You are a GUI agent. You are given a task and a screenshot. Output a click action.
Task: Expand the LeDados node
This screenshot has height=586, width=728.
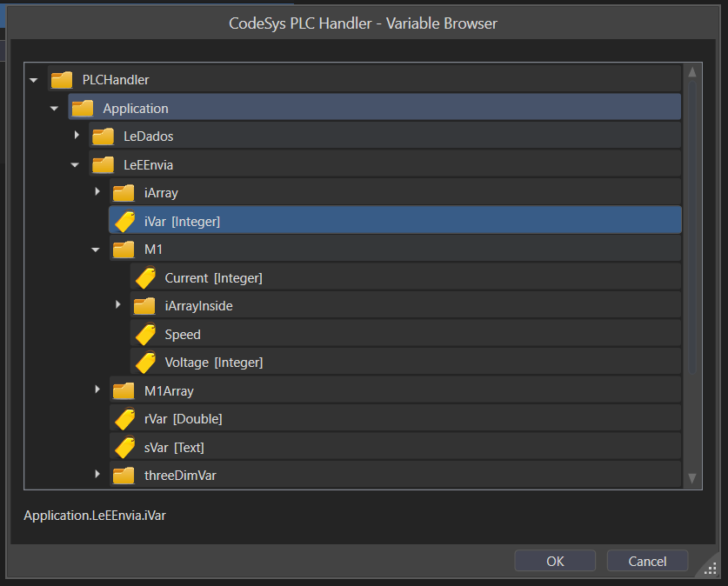click(77, 136)
